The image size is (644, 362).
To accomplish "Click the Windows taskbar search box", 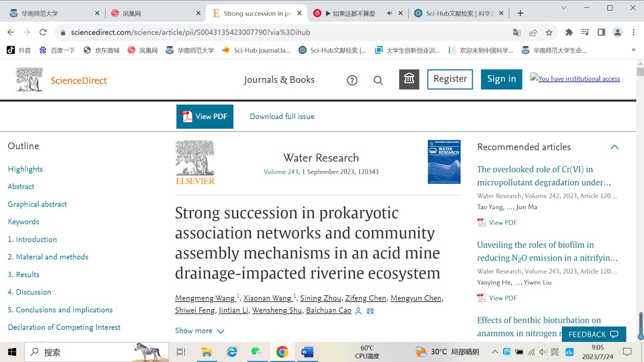I will click(x=97, y=352).
